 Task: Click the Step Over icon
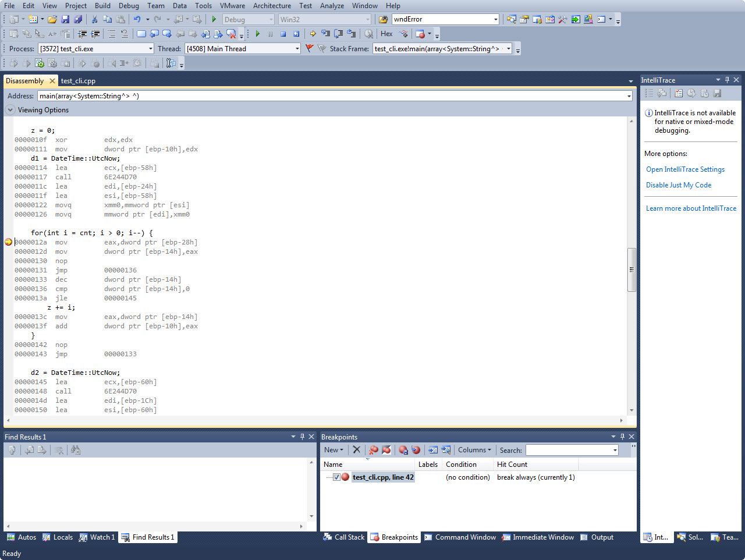[338, 34]
